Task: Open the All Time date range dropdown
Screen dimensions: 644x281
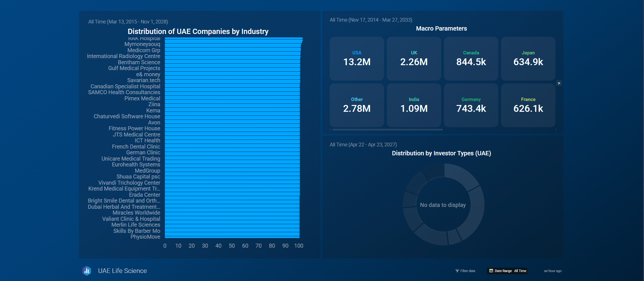Action: 520,271
